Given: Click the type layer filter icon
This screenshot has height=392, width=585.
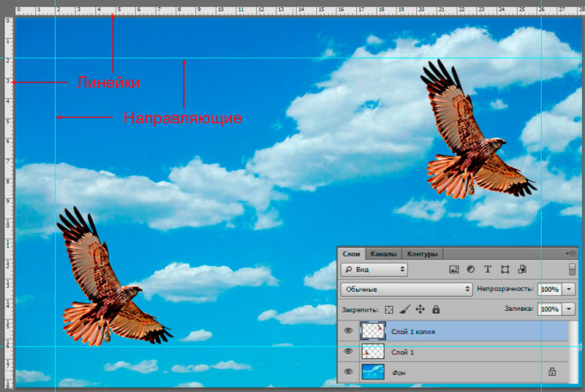Looking at the screenshot, I should [488, 269].
